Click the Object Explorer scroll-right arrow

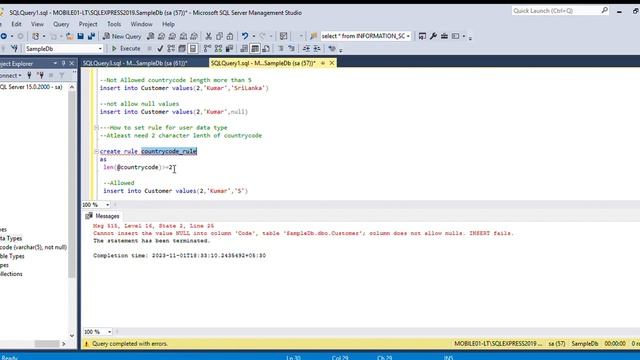[x=64, y=344]
